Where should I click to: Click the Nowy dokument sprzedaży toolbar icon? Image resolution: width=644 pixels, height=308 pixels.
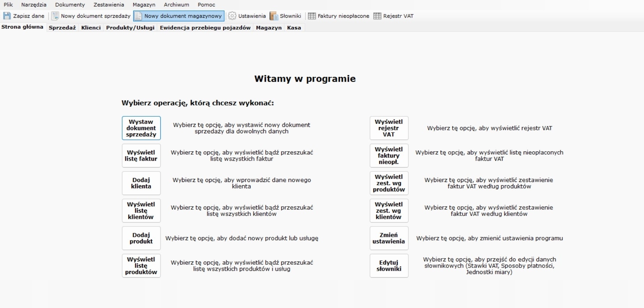[x=55, y=16]
